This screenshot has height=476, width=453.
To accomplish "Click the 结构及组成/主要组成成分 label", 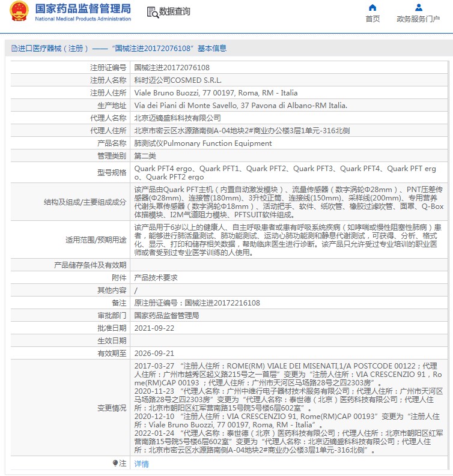I will click(x=85, y=202).
